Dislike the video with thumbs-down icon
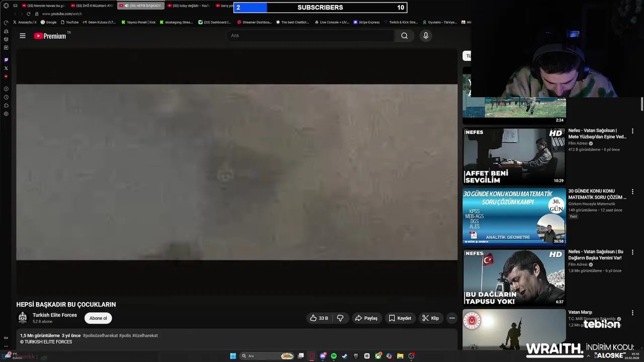 tap(340, 318)
